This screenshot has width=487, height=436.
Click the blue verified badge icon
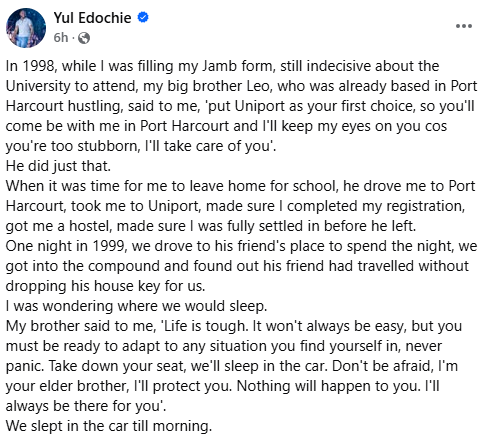[x=143, y=17]
